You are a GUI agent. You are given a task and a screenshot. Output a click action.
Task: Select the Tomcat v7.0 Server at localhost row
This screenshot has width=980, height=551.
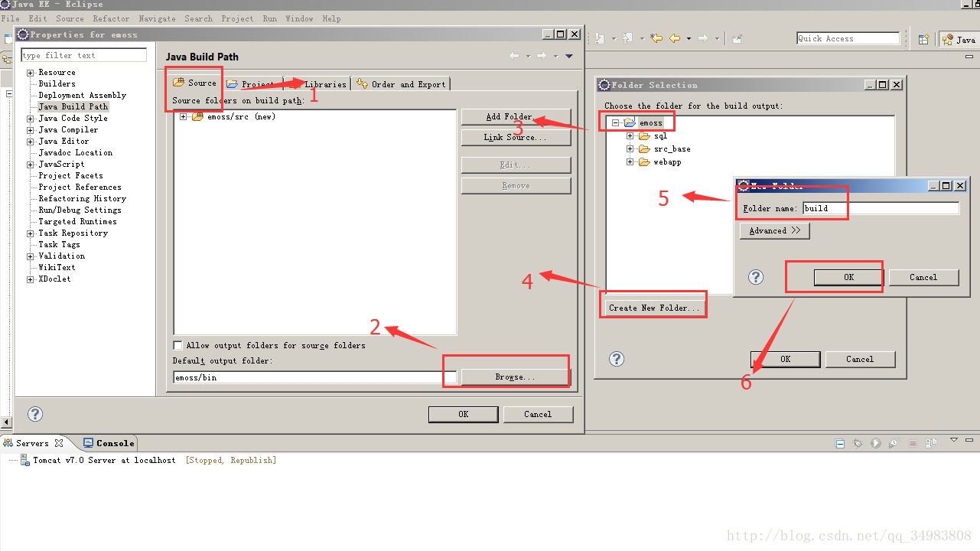click(x=147, y=461)
